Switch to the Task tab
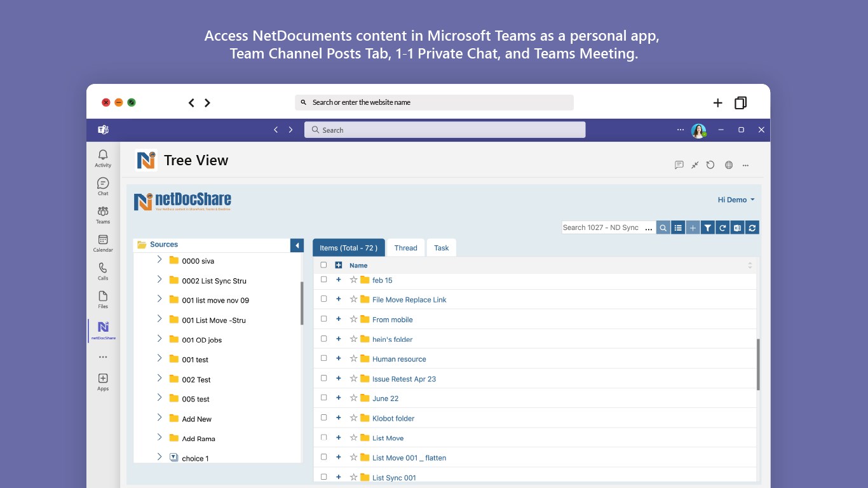The height and width of the screenshot is (488, 868). [x=441, y=248]
